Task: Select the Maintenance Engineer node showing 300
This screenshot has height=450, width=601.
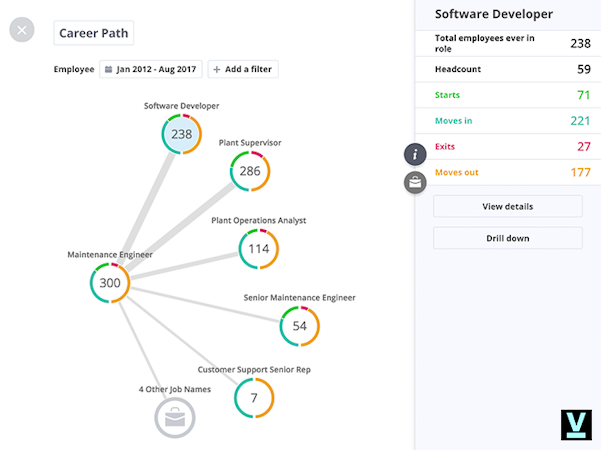Action: (x=110, y=283)
